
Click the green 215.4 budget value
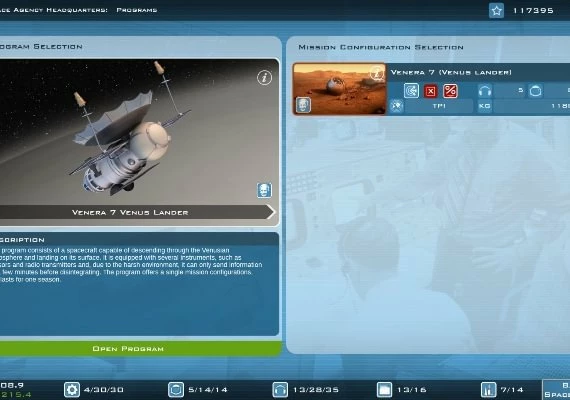pos(16,395)
